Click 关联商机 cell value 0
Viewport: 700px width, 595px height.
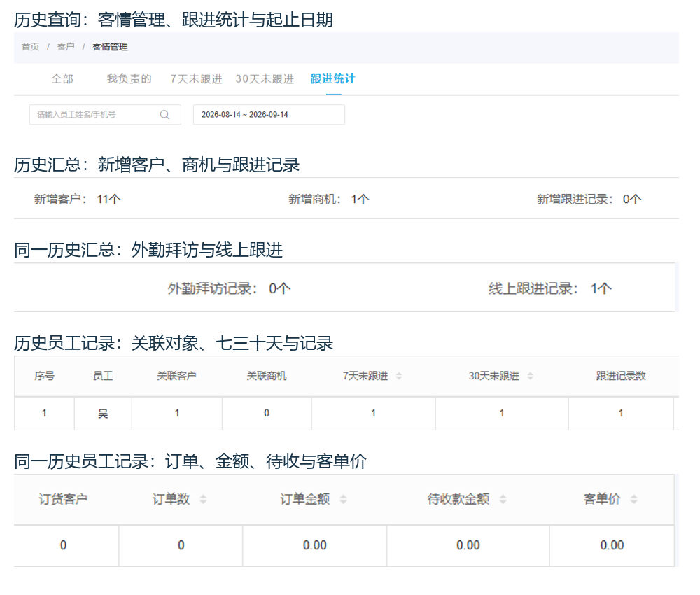pos(267,413)
